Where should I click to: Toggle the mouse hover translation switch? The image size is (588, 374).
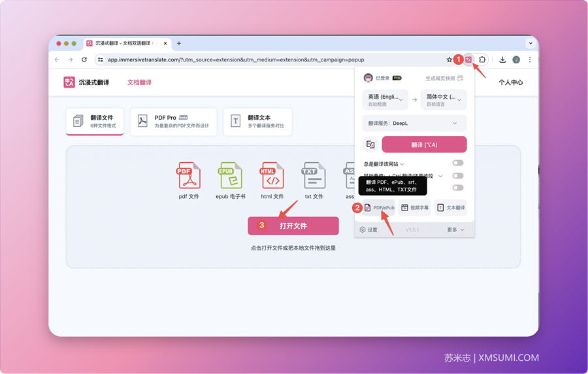pyautogui.click(x=458, y=176)
